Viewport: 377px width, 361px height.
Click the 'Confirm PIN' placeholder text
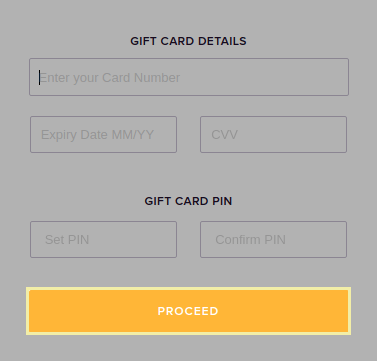(250, 240)
